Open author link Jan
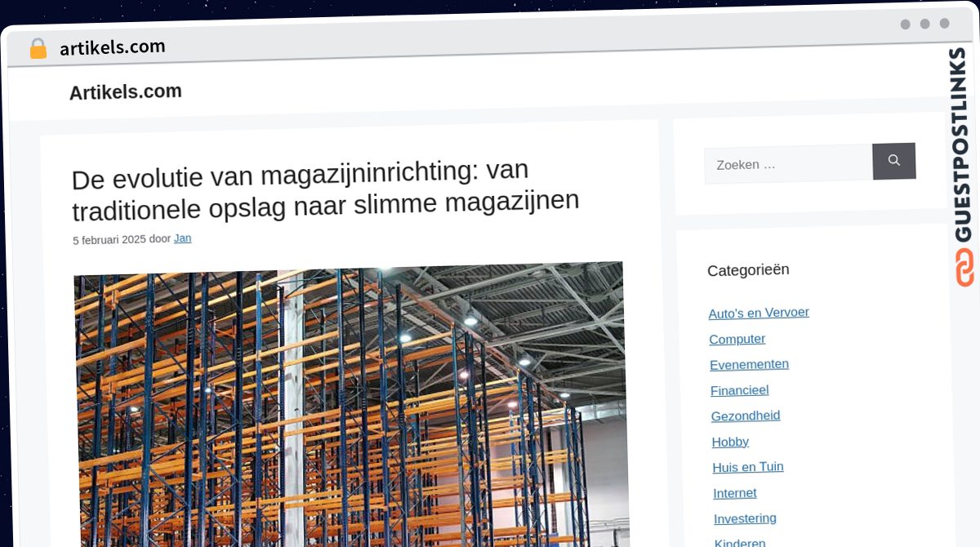 coord(183,238)
